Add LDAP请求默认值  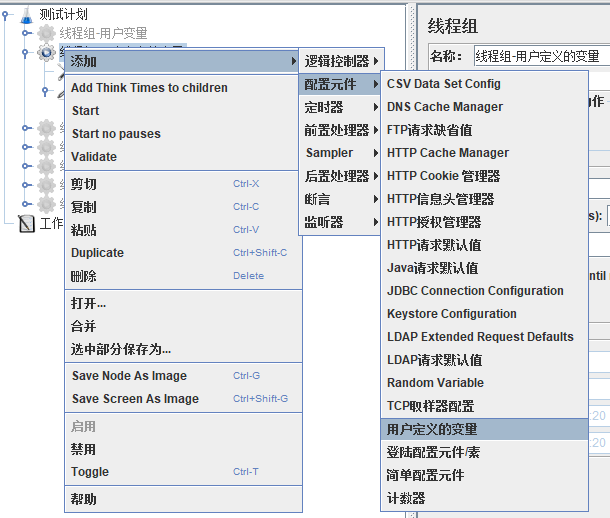click(484, 360)
